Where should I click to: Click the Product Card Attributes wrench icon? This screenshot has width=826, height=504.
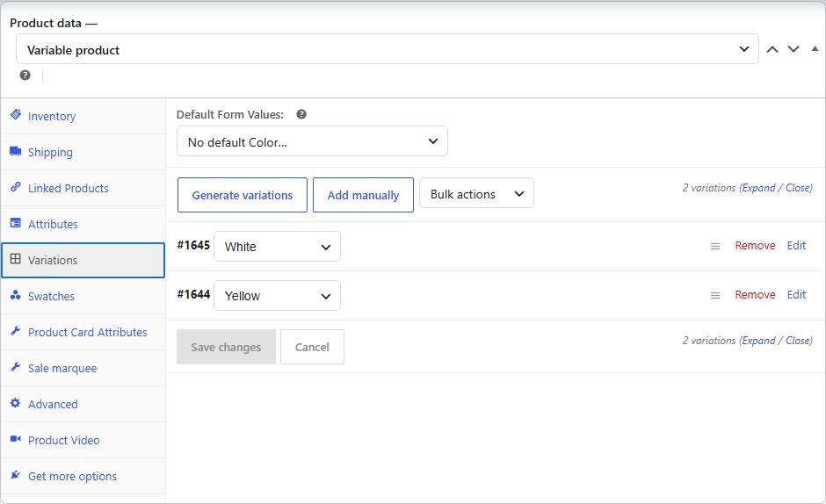[16, 331]
